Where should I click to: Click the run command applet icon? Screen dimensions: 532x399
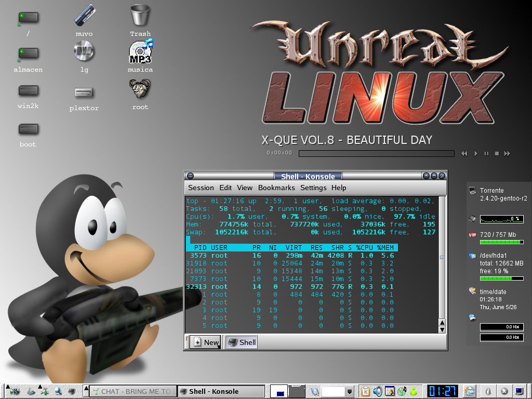point(315,392)
